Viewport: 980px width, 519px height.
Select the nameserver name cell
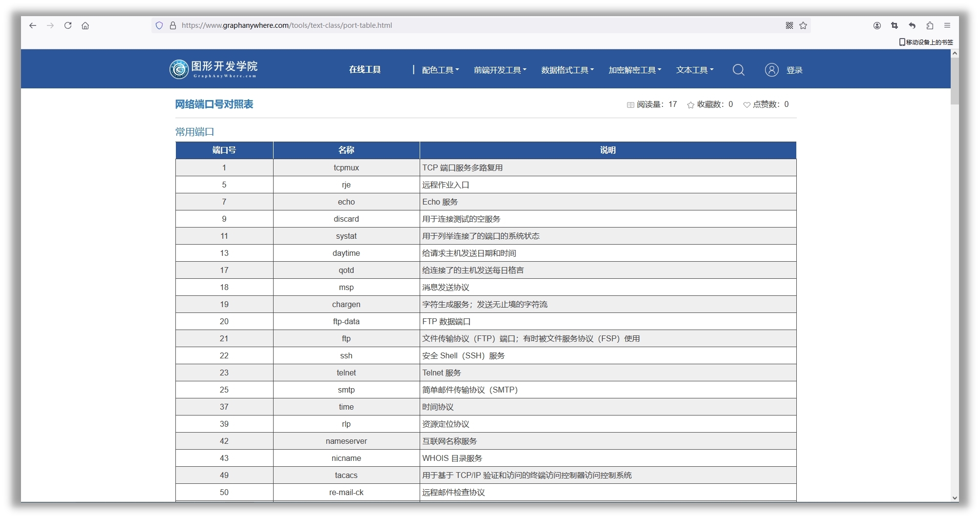point(346,441)
